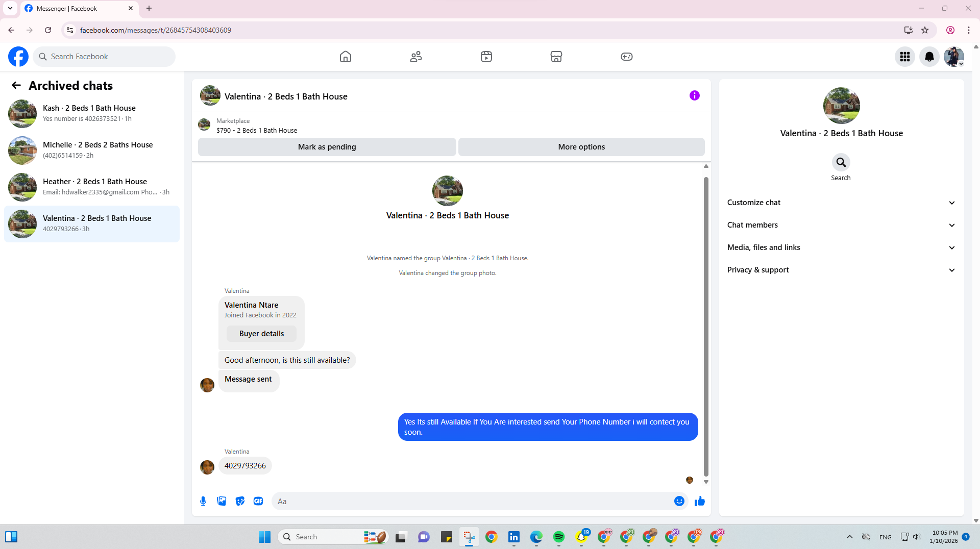Expand Media, files and links section
Screen dimensions: 980x549
click(x=841, y=247)
